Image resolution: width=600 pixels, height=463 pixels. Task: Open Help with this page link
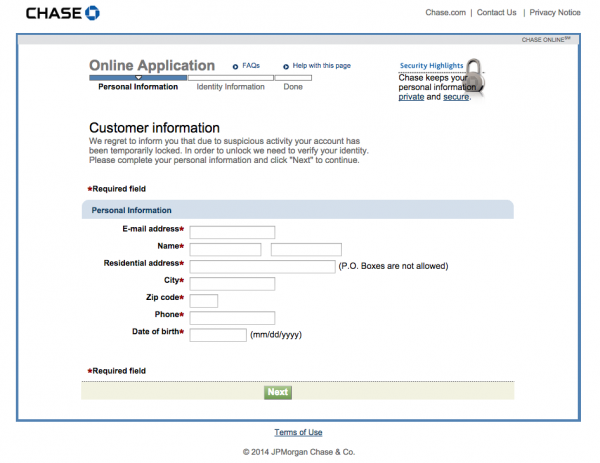click(321, 66)
